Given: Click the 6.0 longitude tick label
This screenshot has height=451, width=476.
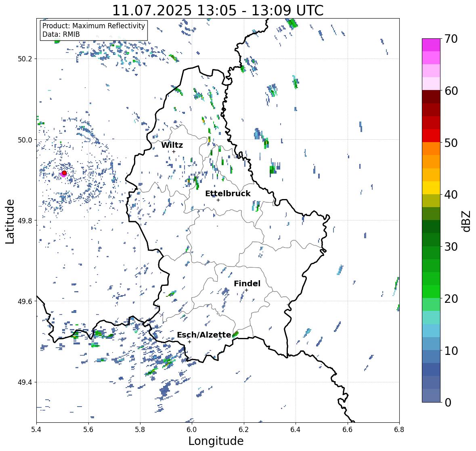Looking at the screenshot, I should (192, 430).
